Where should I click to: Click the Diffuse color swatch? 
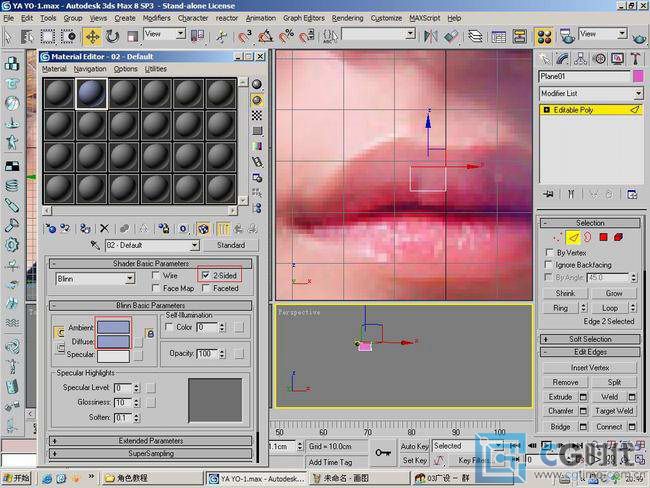pos(113,342)
